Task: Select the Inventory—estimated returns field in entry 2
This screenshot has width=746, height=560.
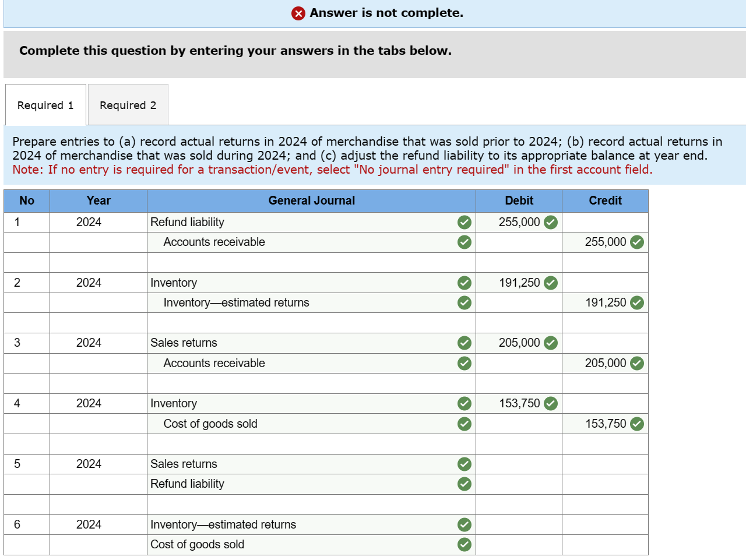Action: 311,302
